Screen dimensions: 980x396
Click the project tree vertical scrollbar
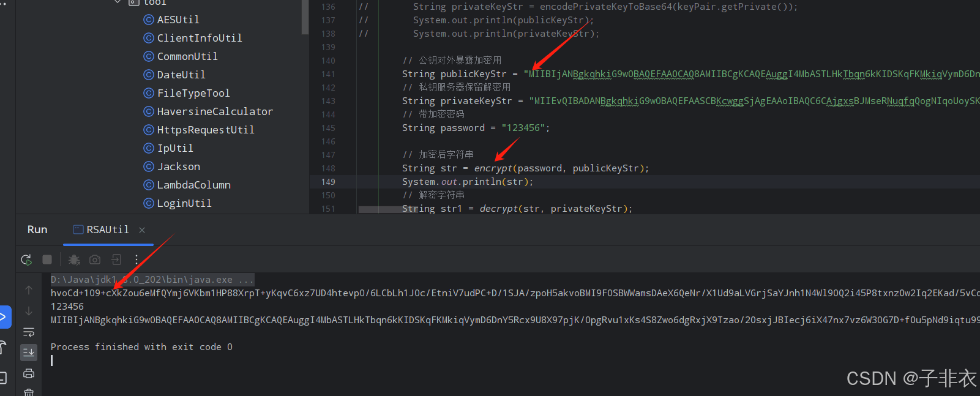pos(305,17)
